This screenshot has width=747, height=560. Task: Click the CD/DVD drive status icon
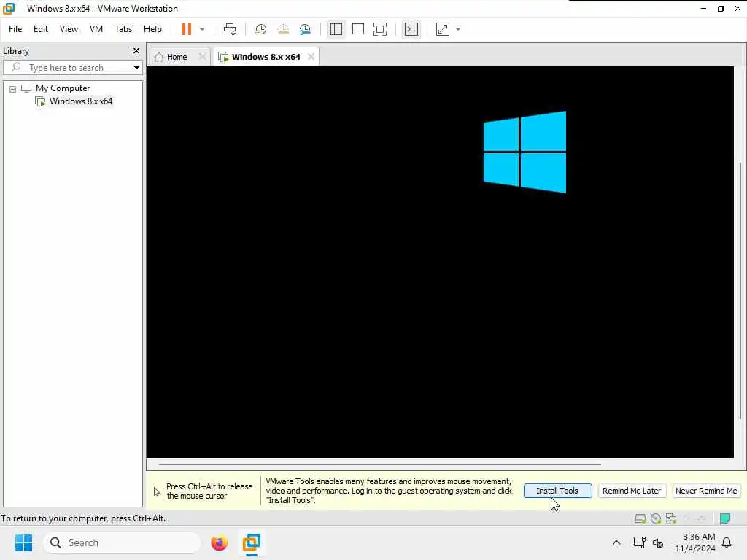[656, 518]
